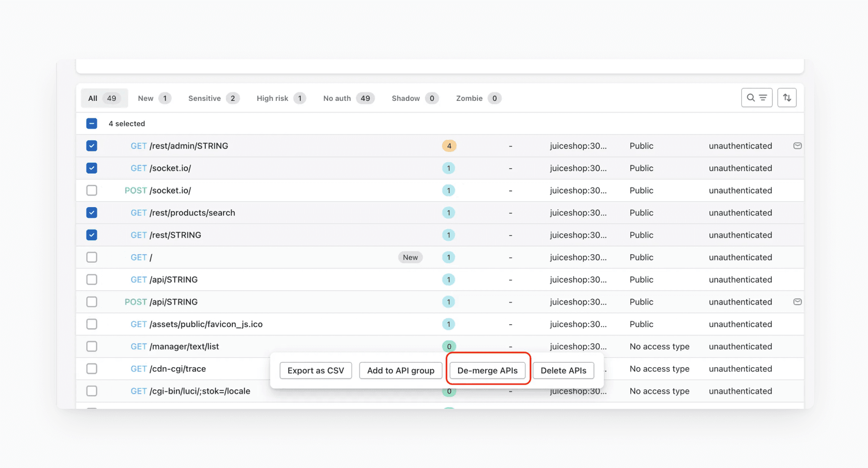Click Add to API group button
Image resolution: width=868 pixels, height=468 pixels.
[400, 370]
